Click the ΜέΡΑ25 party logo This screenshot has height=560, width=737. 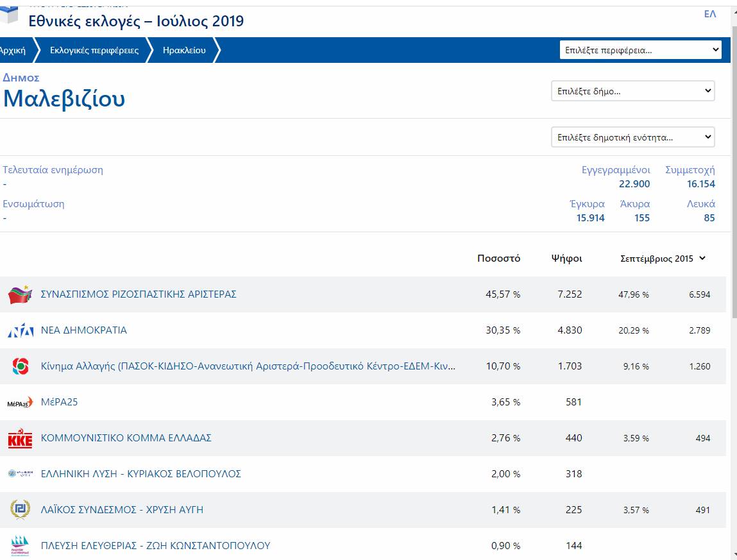coord(20,403)
